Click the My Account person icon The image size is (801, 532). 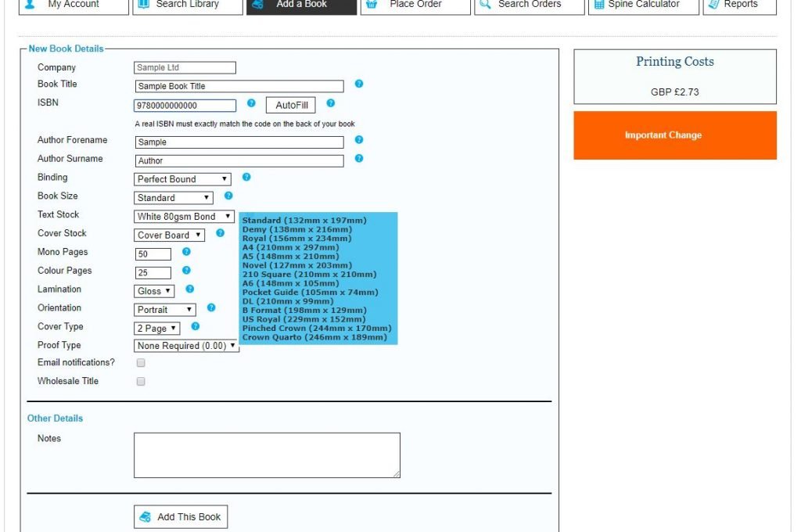pos(29,5)
